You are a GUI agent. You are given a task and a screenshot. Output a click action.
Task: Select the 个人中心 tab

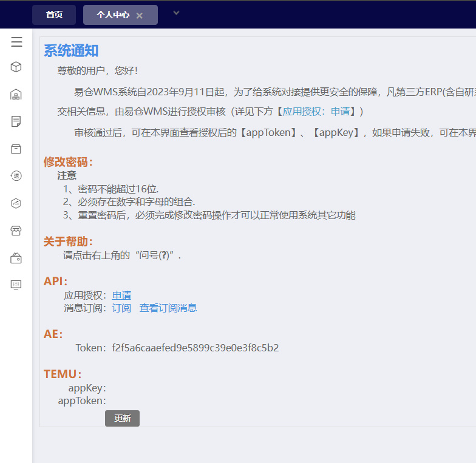pos(113,15)
